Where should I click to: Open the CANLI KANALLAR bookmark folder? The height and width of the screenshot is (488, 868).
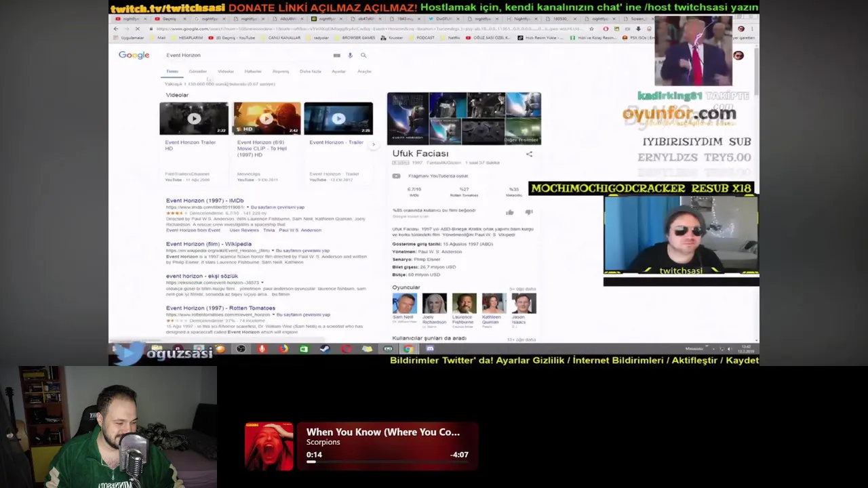281,38
